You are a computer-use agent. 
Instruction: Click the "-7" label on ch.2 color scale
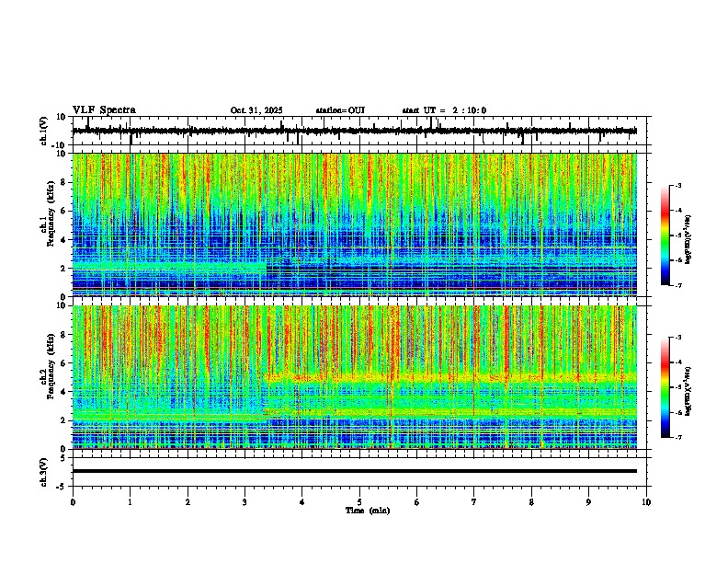click(678, 437)
